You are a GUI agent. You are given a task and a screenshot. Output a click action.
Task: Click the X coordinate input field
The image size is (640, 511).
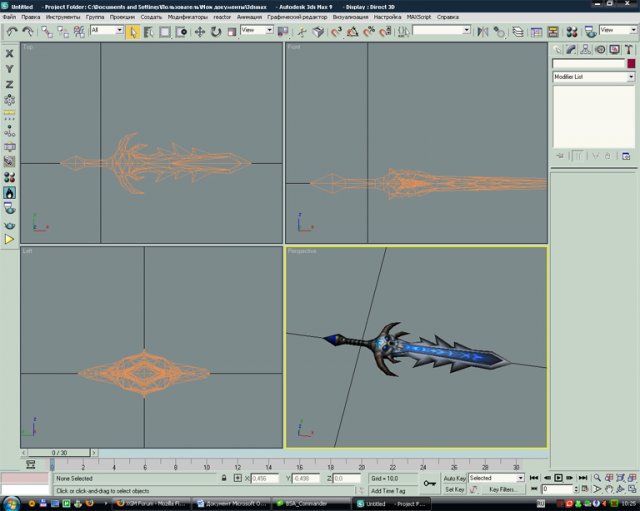tap(265, 478)
